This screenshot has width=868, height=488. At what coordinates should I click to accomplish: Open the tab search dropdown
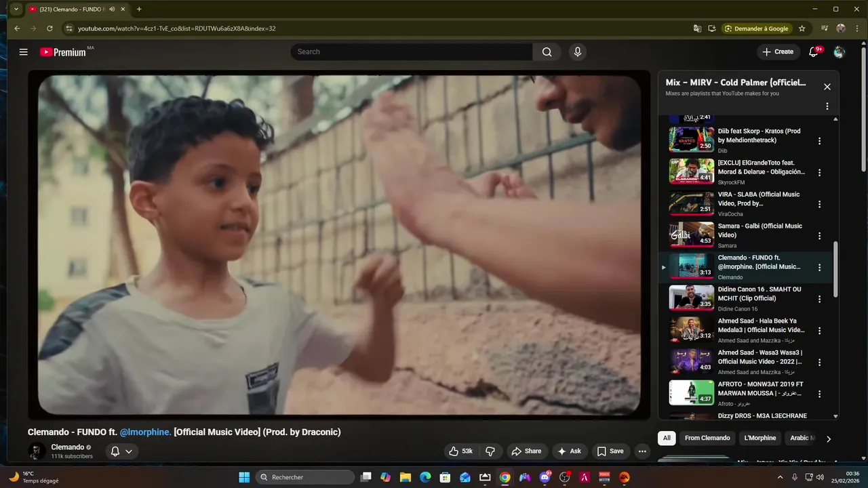click(x=16, y=9)
